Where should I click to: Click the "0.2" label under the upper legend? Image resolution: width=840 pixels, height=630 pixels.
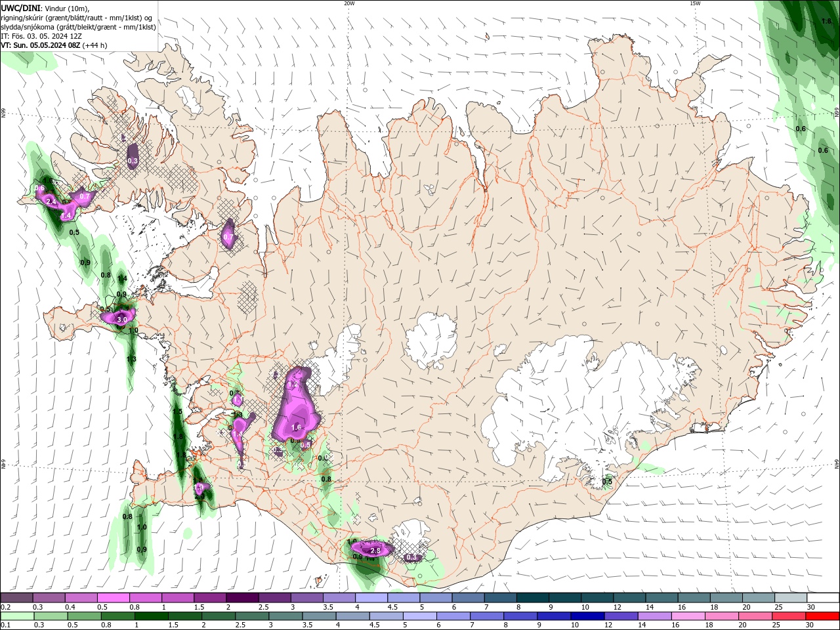(x=5, y=607)
